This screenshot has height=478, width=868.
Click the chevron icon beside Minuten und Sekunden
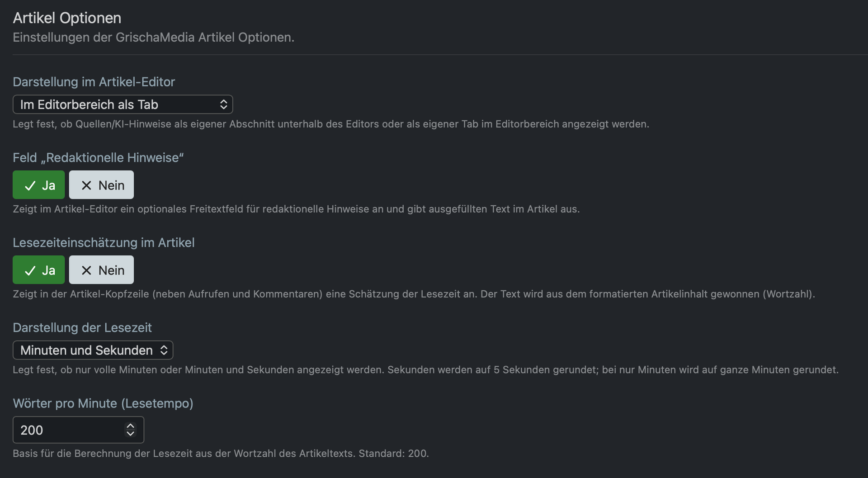[164, 350]
